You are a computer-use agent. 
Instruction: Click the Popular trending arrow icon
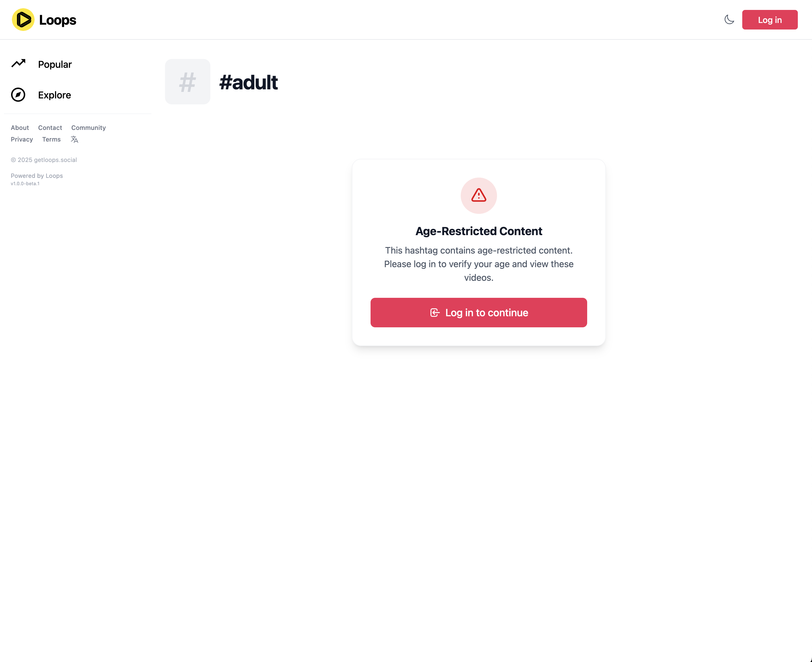pos(18,63)
